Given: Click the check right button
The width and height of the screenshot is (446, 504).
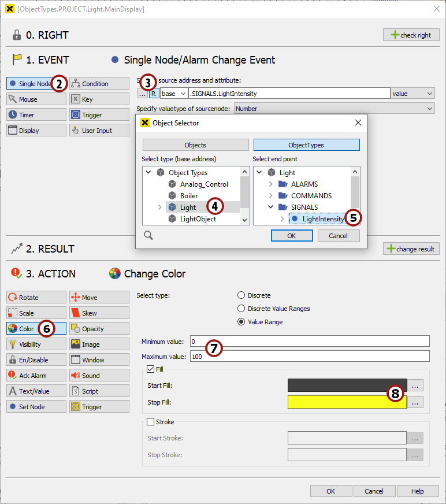Looking at the screenshot, I should coord(411,35).
